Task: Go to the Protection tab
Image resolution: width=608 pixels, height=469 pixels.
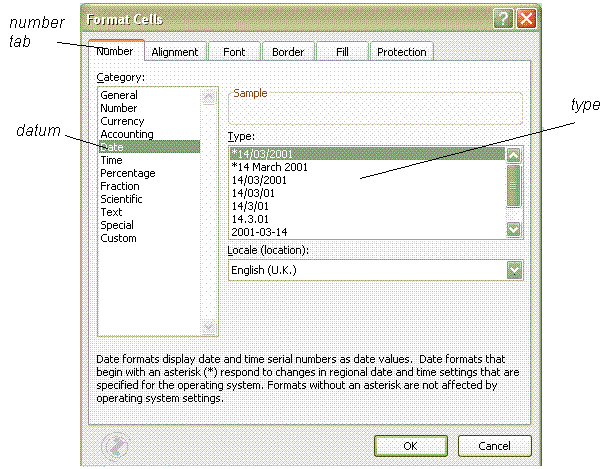Action: pyautogui.click(x=401, y=52)
